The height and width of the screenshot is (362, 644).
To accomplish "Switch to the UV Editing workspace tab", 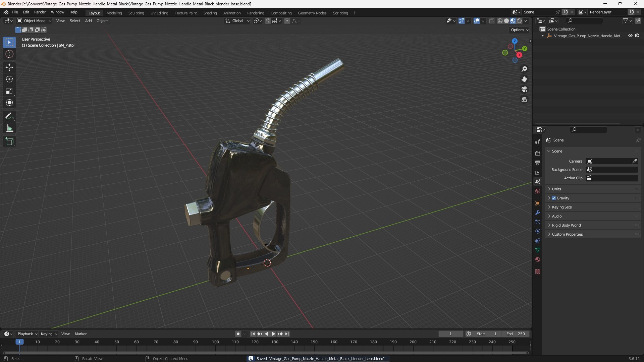I will 159,13.
